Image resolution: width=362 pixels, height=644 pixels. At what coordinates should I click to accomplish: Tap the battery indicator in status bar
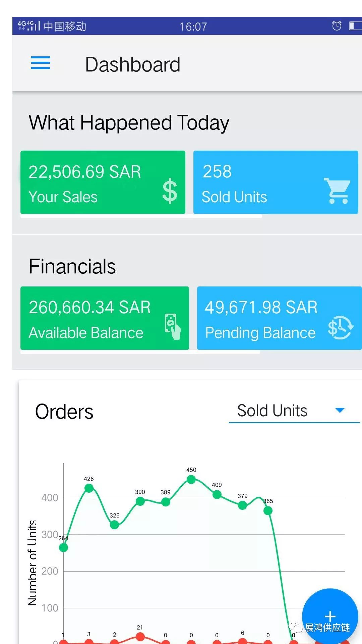(355, 26)
